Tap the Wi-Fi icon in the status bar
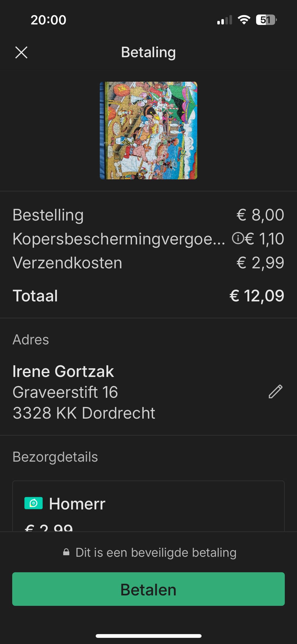The image size is (297, 644). click(x=244, y=20)
